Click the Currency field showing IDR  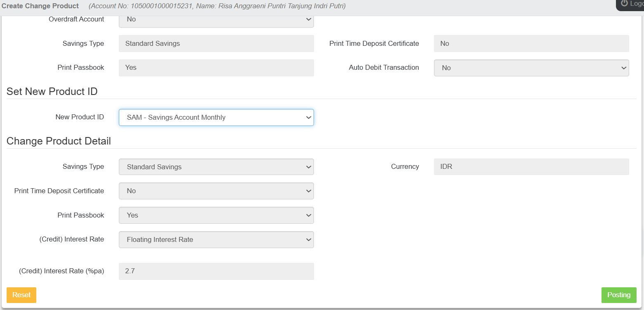click(x=531, y=167)
